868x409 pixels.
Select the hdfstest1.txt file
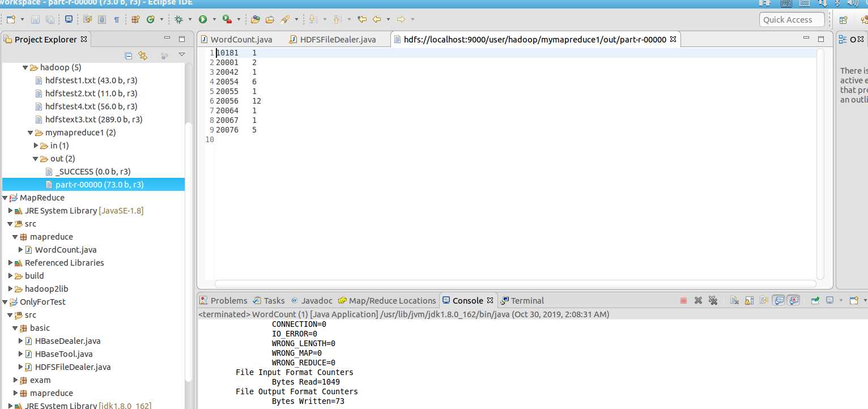coord(86,80)
